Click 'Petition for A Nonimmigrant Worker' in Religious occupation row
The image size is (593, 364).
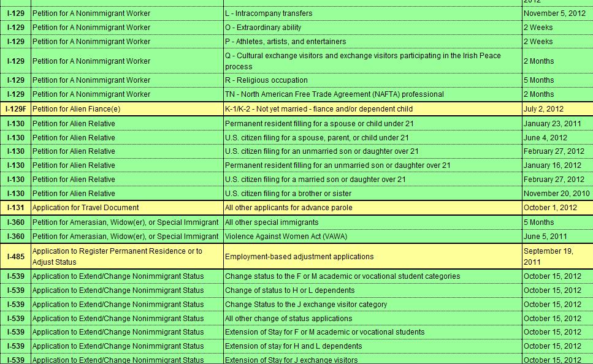pyautogui.click(x=127, y=80)
